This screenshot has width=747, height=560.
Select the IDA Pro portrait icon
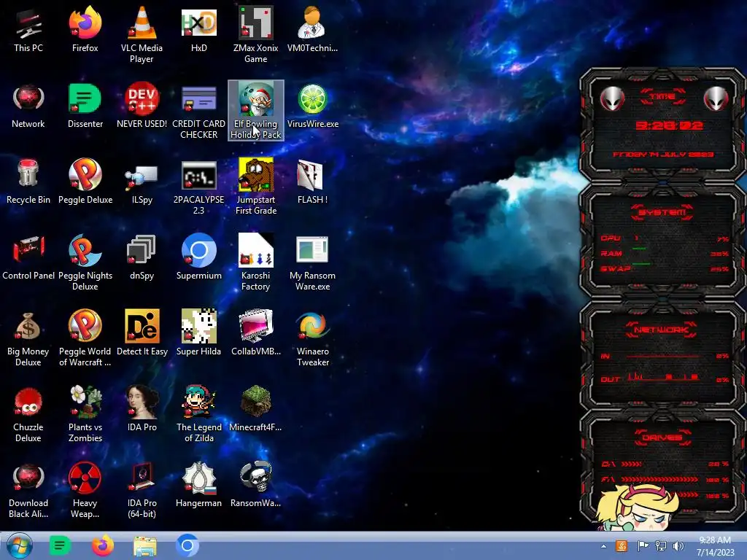tap(142, 409)
